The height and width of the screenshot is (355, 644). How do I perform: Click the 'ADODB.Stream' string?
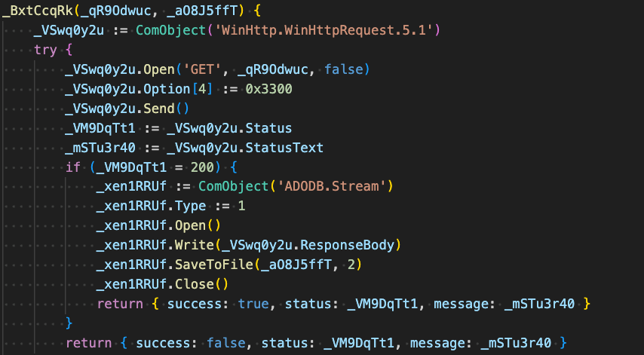pyautogui.click(x=332, y=187)
